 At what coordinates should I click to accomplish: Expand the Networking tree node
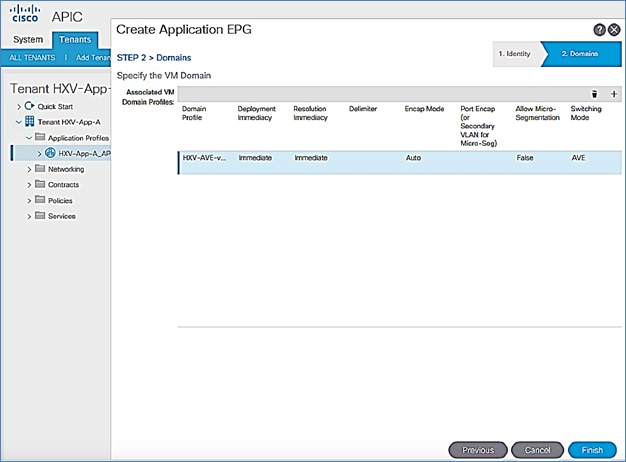tap(29, 169)
